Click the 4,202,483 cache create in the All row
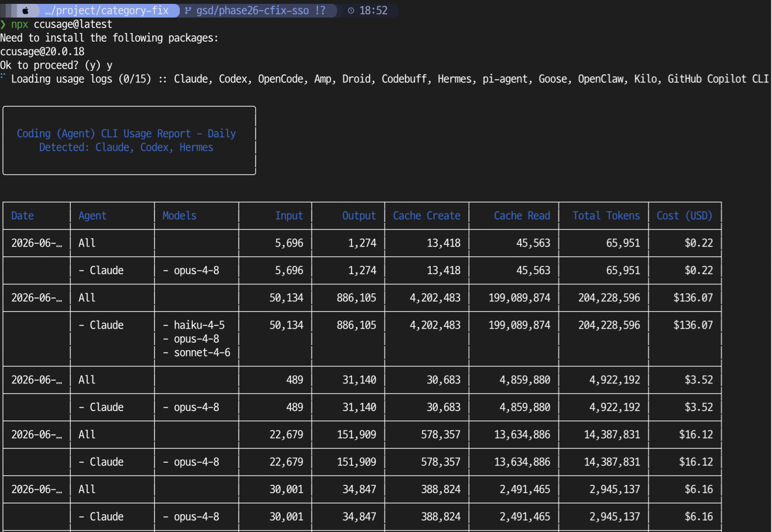Viewport: 772px width, 532px height. 435,298
